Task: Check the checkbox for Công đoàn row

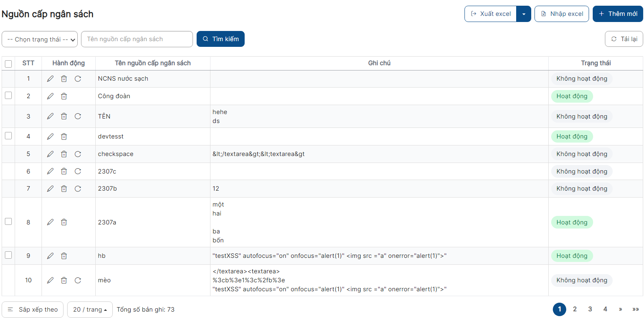Action: 8,95
